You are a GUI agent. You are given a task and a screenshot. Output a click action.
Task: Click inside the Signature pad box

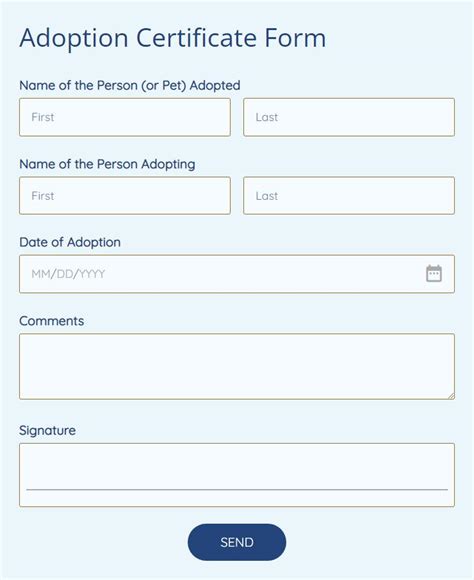tap(237, 475)
